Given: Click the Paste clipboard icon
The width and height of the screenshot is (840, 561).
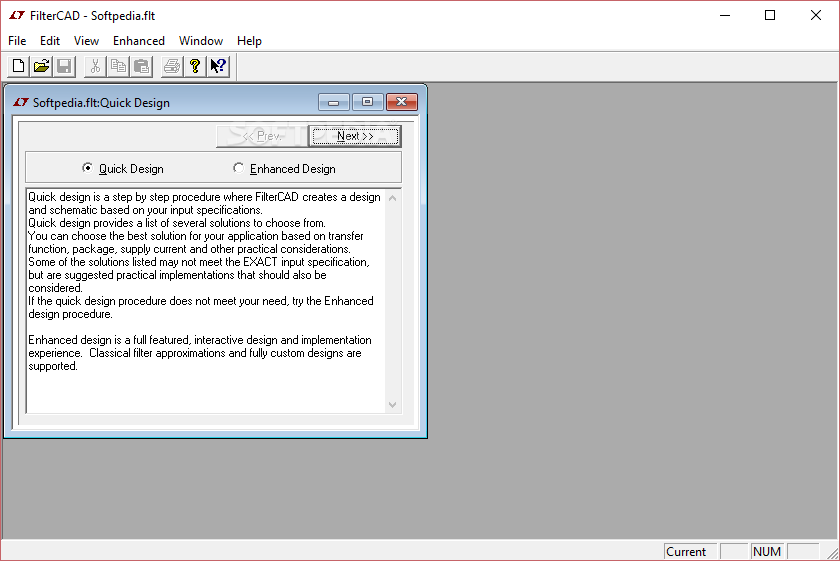Looking at the screenshot, I should 141,66.
